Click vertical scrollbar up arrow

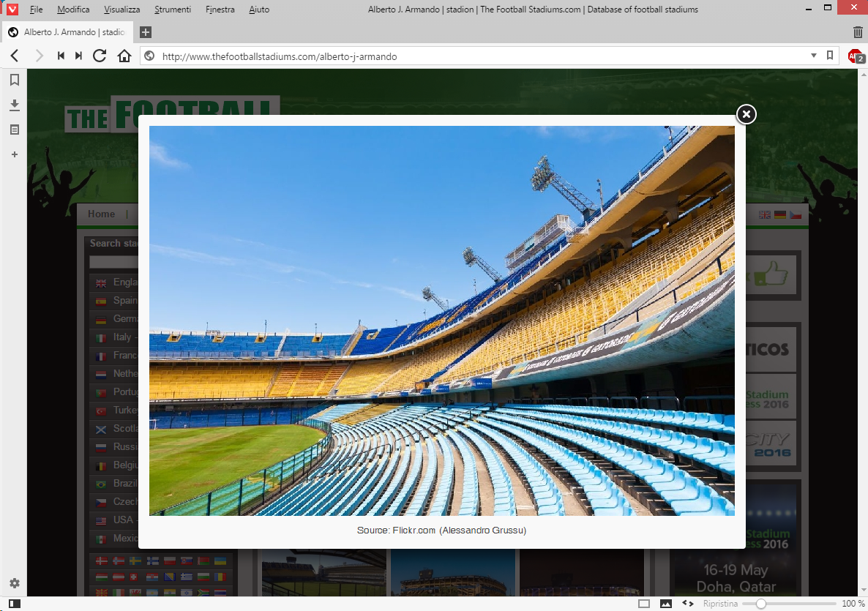coord(862,74)
